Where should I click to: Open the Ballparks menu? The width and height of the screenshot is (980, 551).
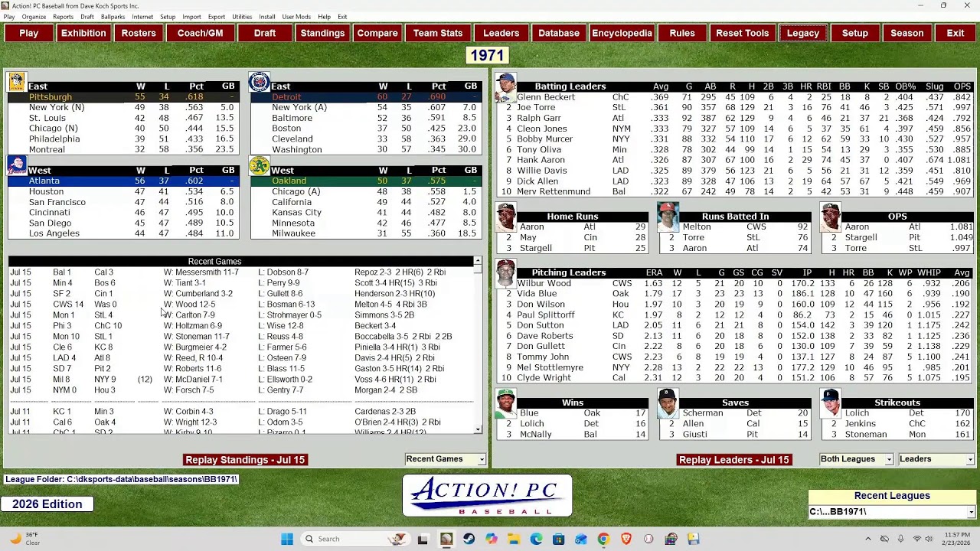(x=113, y=17)
